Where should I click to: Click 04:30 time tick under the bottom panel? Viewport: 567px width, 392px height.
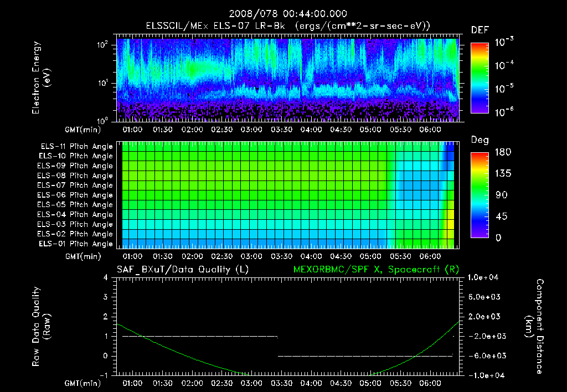[x=341, y=383]
